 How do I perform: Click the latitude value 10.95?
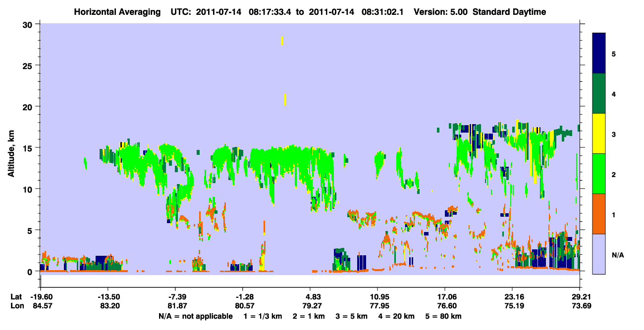[x=377, y=297]
